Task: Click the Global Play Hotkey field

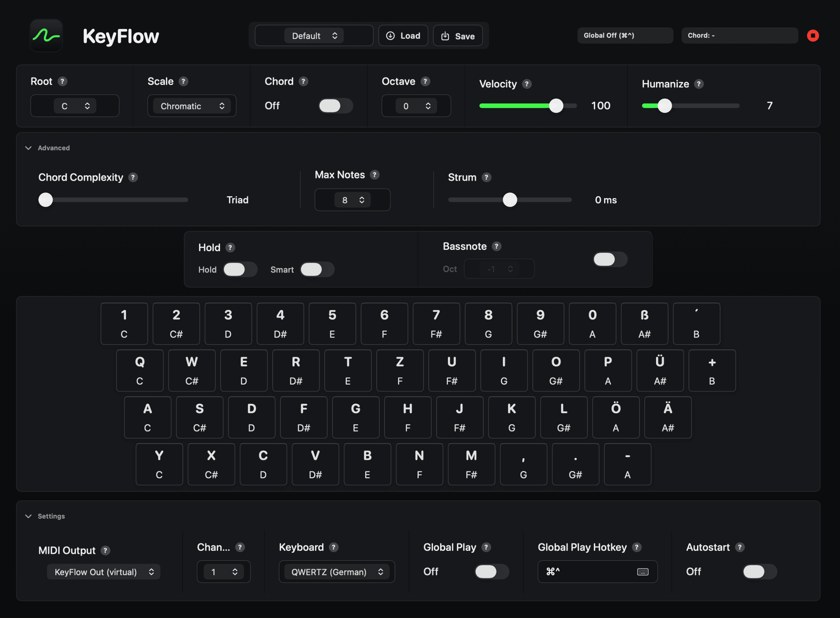Action: (597, 572)
